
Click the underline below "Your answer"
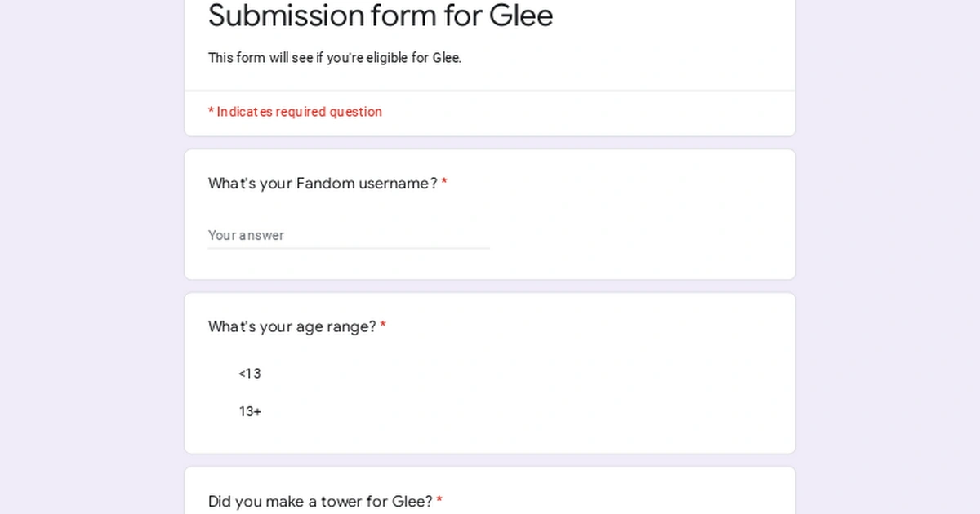pyautogui.click(x=349, y=246)
